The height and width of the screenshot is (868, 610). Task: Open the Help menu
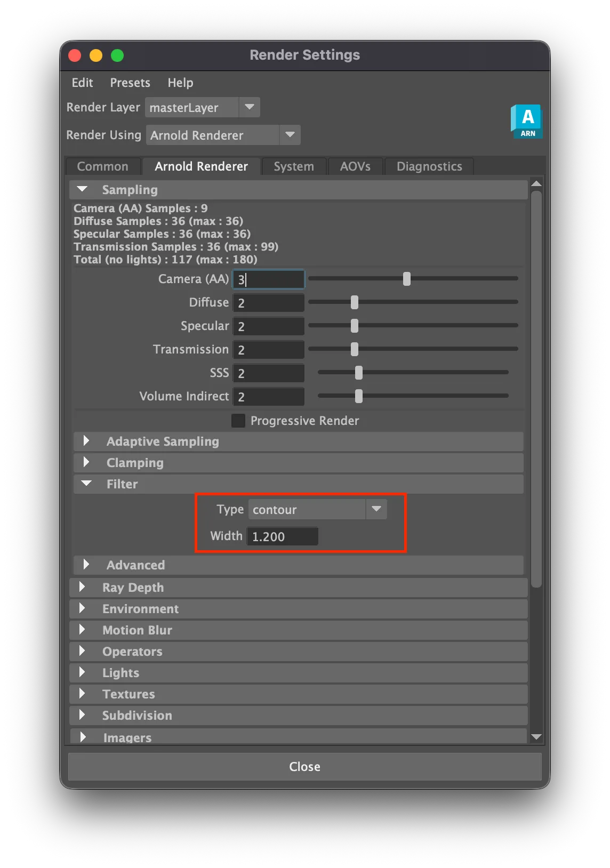point(180,83)
